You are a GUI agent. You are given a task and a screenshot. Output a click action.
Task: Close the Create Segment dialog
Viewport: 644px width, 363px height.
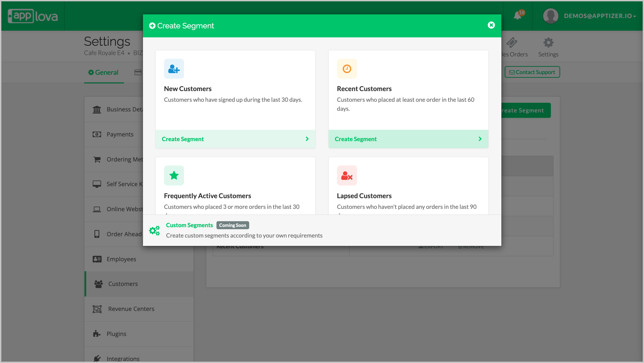[491, 25]
